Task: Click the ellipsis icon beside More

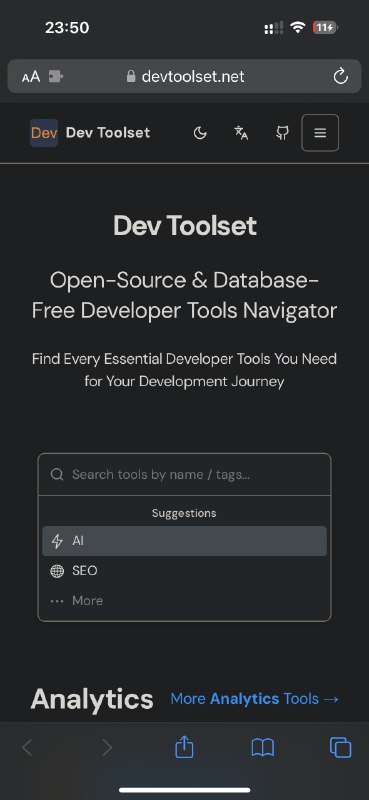Action: point(57,601)
